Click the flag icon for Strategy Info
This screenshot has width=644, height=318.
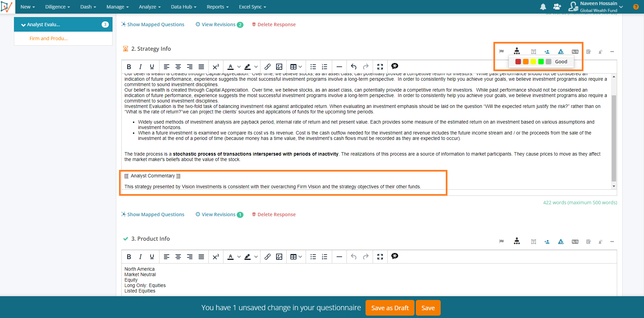501,51
